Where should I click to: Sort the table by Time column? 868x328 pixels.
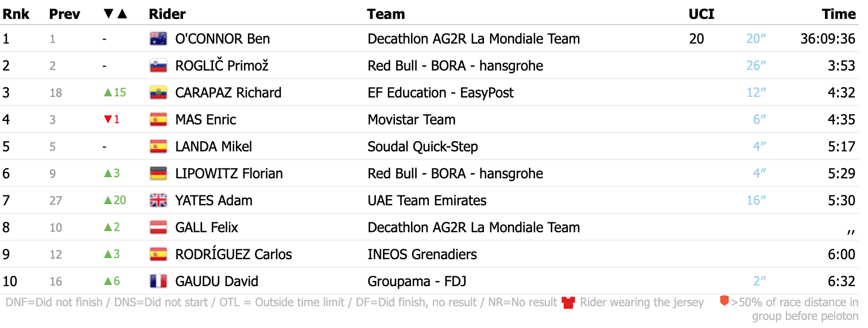[x=838, y=14]
